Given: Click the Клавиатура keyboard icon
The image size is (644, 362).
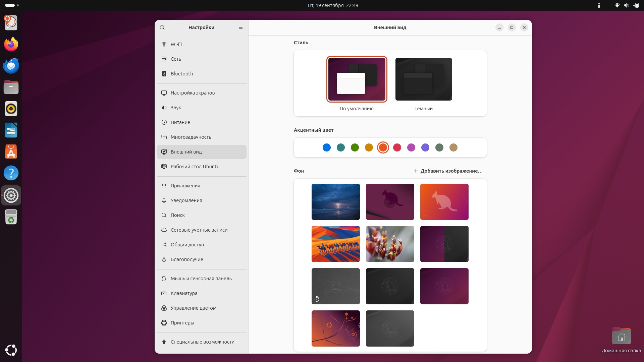Looking at the screenshot, I should coord(164,293).
